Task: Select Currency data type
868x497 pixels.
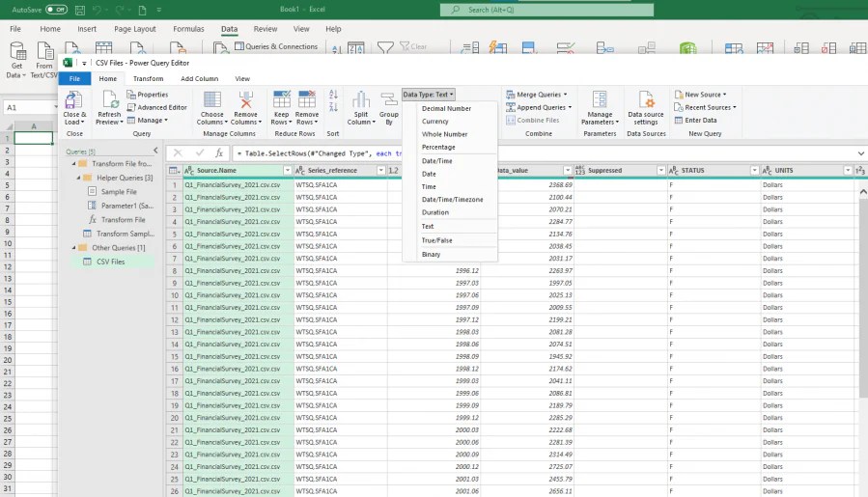Action: [x=435, y=122]
